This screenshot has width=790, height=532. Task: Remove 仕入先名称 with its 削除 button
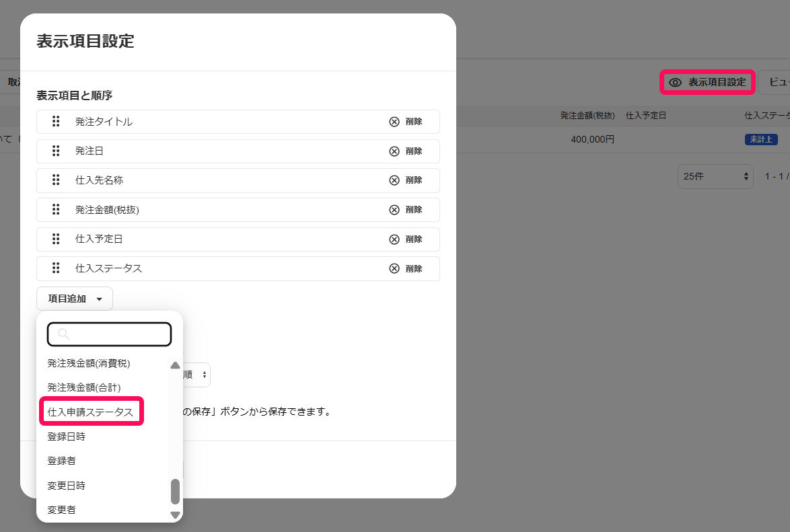[406, 180]
